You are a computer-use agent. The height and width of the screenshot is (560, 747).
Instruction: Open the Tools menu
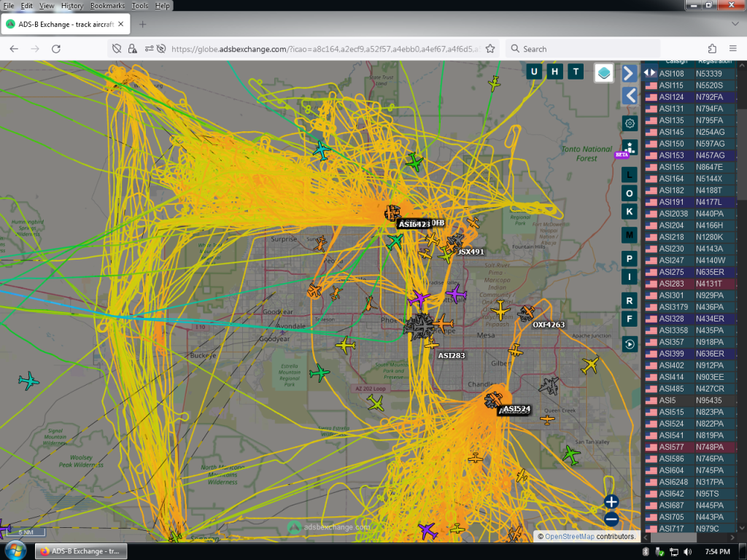point(139,6)
